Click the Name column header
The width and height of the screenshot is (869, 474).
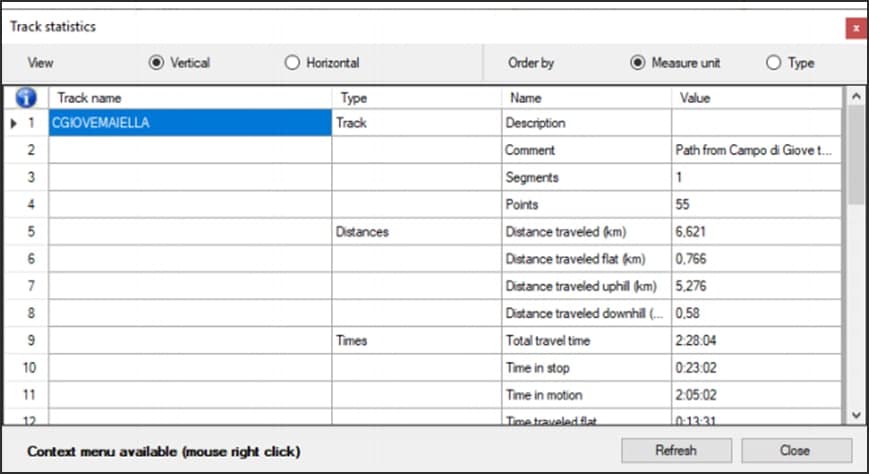(x=585, y=98)
